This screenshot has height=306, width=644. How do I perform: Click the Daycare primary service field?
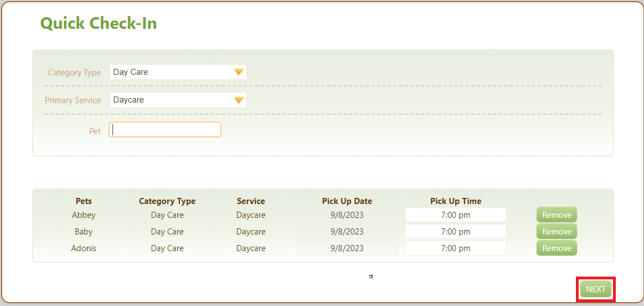click(178, 100)
